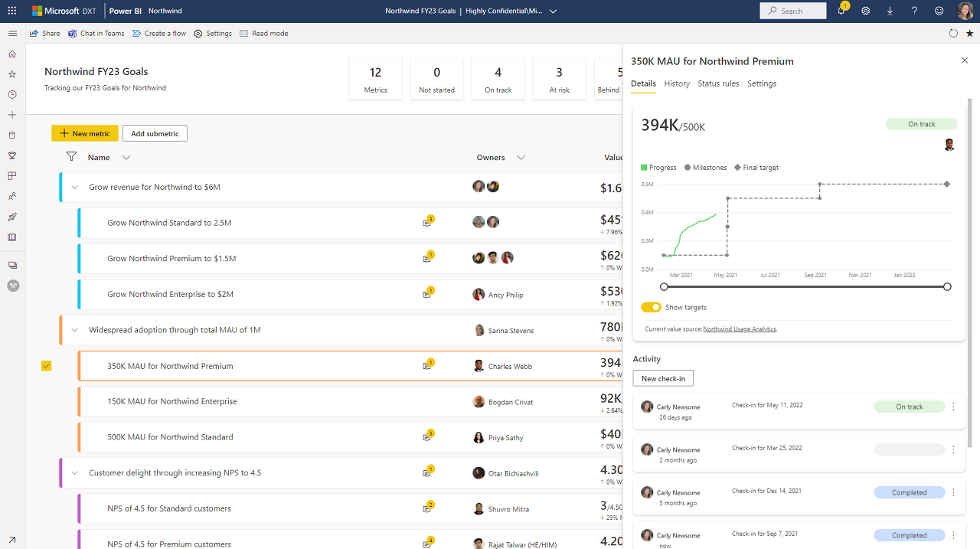
Task: Open Deployment pipelines rocket icon
Action: click(12, 217)
